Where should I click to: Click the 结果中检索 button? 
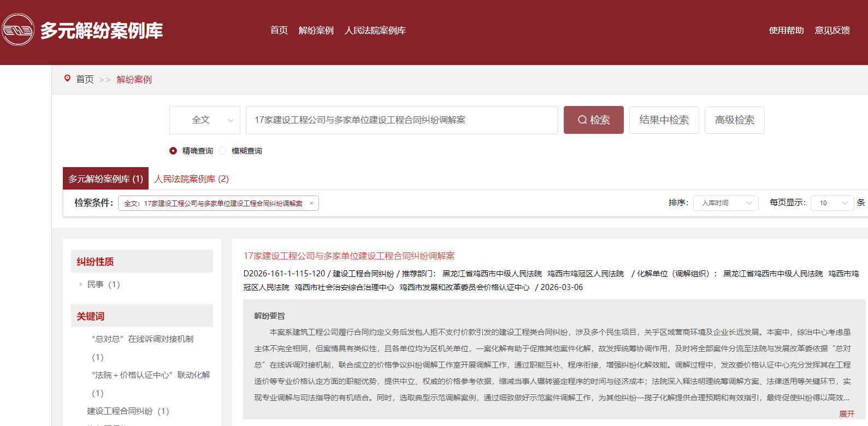click(664, 120)
